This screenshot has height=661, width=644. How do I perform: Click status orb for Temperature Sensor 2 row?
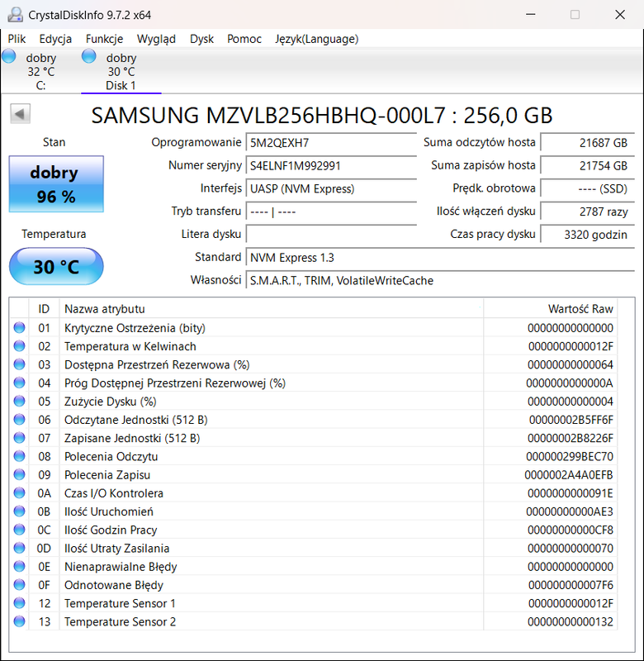click(x=19, y=621)
